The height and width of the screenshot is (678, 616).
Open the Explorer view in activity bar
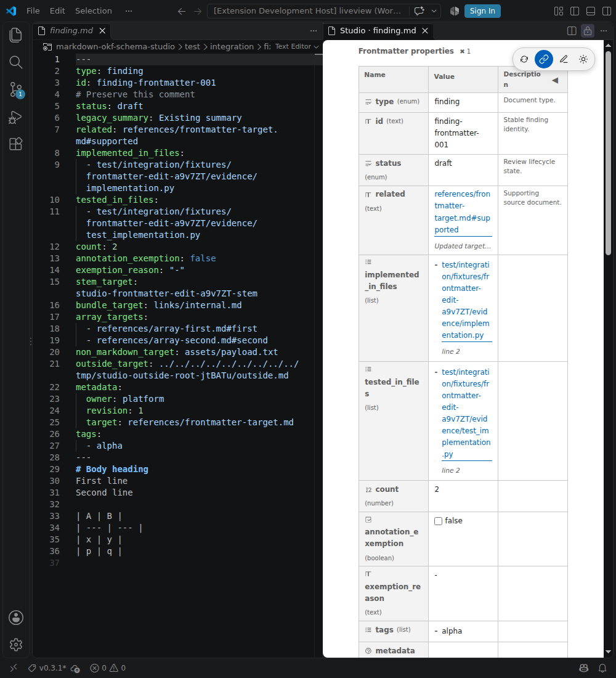pyautogui.click(x=15, y=35)
